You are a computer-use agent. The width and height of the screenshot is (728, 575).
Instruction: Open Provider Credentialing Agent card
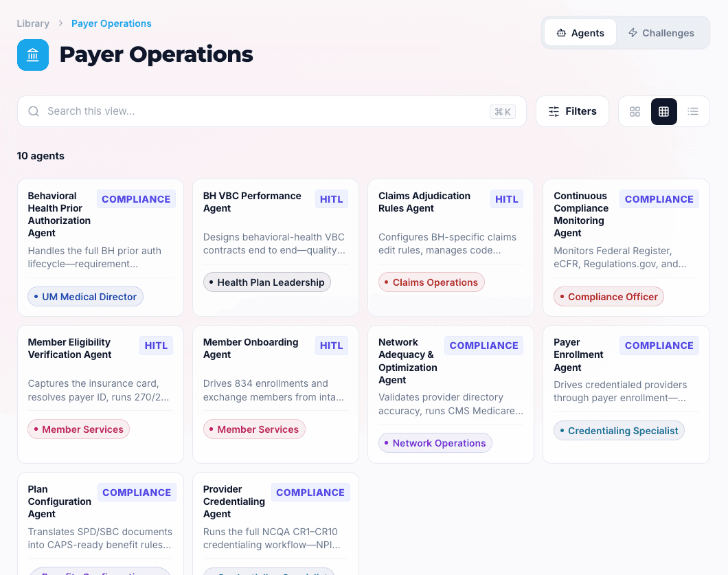(x=276, y=524)
